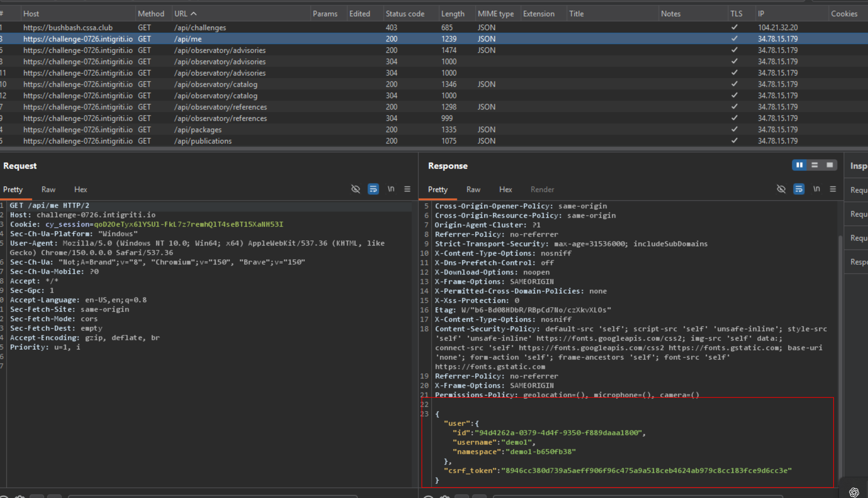Switch Request view to Raw tab
Viewport: 868px width, 498px height.
[x=48, y=189]
